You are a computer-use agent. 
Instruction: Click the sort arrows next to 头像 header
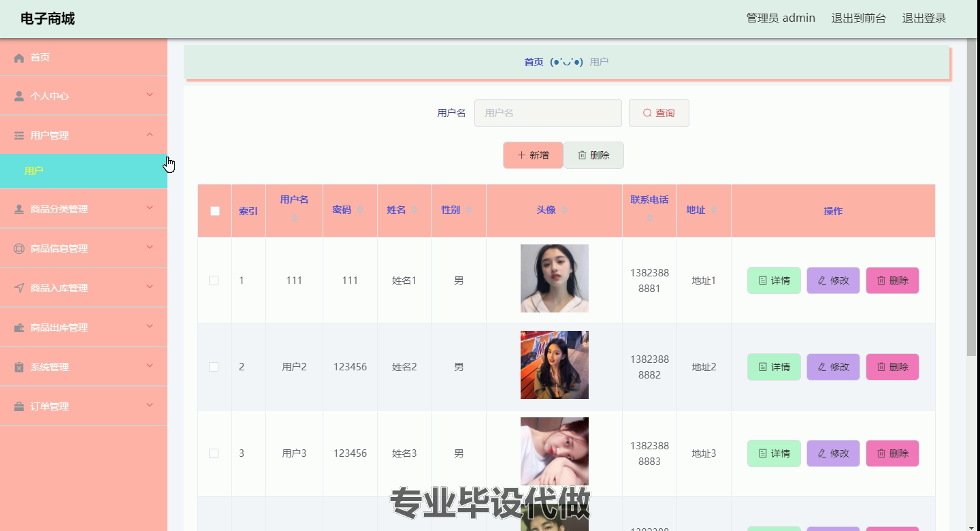pos(564,210)
